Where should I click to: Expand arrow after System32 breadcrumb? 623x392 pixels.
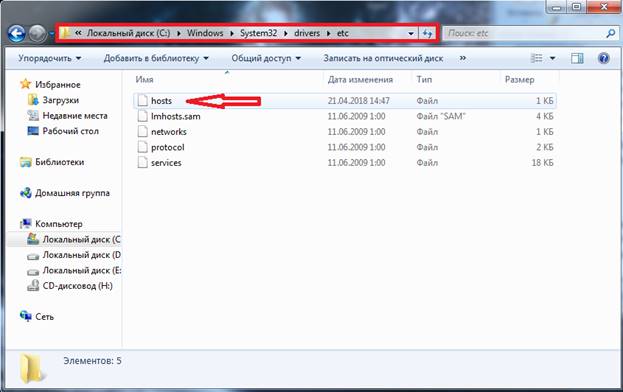click(286, 33)
